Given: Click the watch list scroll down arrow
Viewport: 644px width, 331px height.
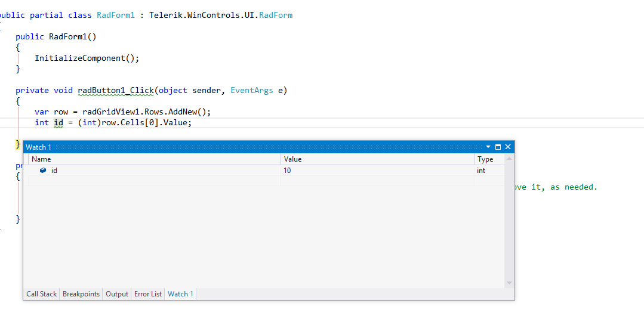Looking at the screenshot, I should (509, 283).
